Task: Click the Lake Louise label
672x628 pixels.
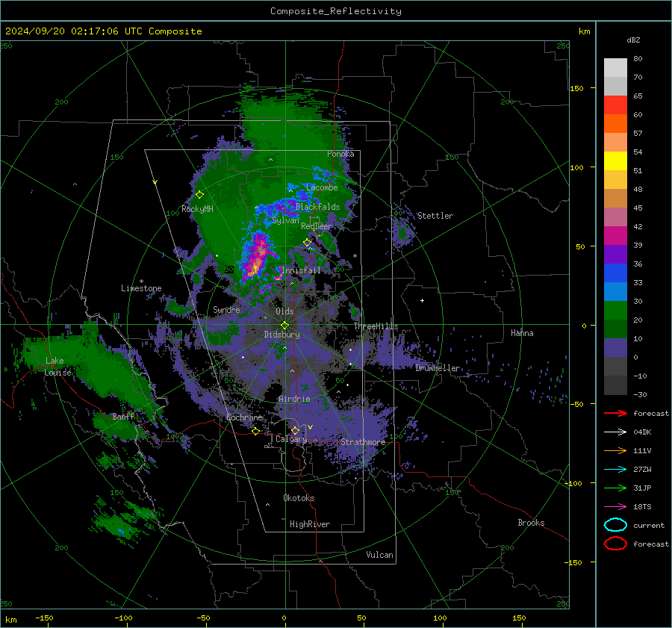Action: click(x=57, y=367)
